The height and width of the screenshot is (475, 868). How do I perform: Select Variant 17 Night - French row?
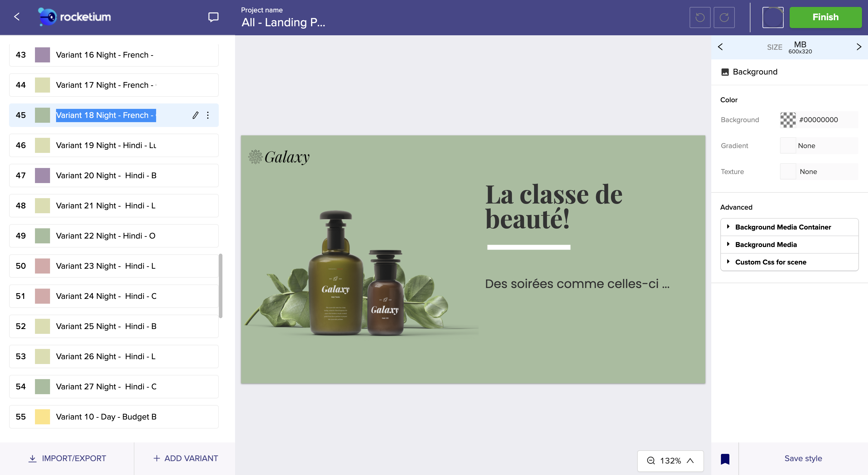(x=114, y=85)
